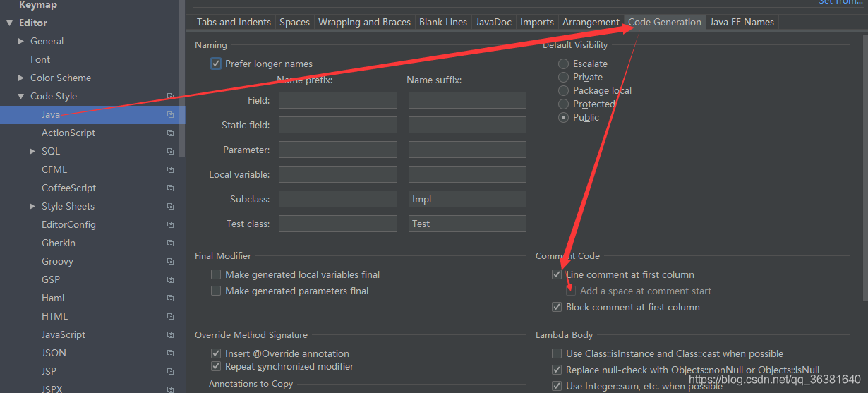
Task: Toggle Repeat synchronized modifier checkbox
Action: (216, 366)
